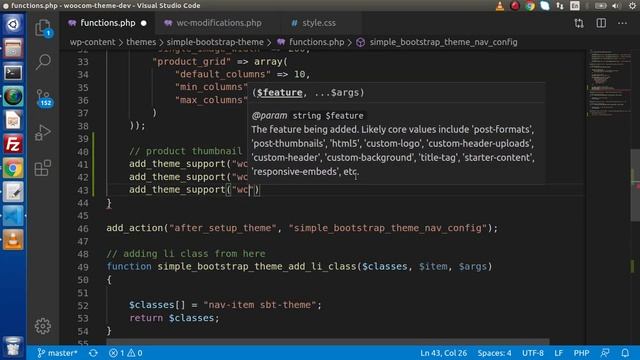Click the unsaved dot on functions.php tab
The image size is (640, 360).
[144, 23]
